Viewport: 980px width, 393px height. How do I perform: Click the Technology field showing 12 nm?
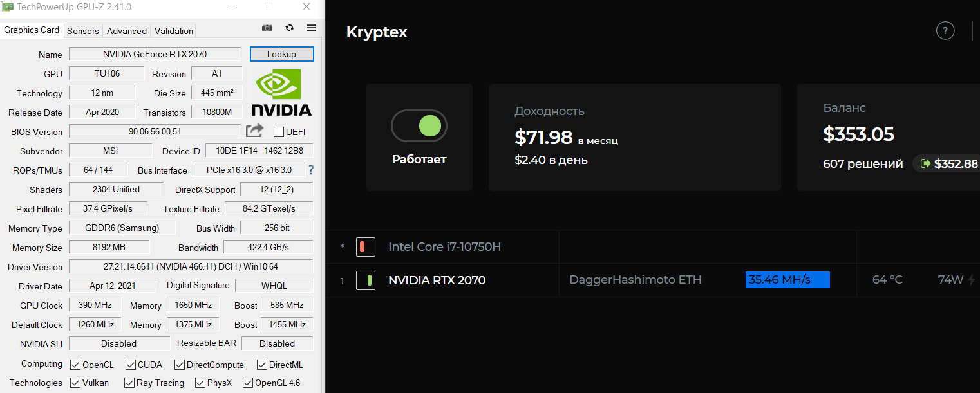click(x=102, y=93)
